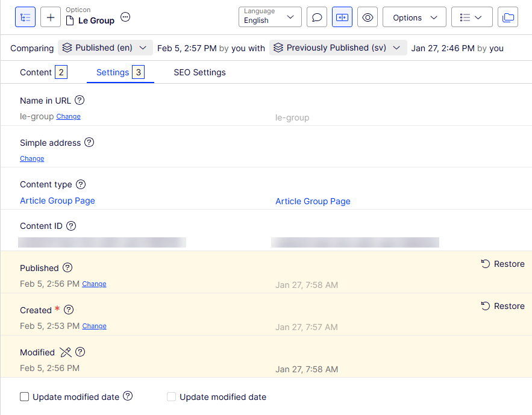Open the comments speech bubble button
The image size is (532, 415).
[x=317, y=17]
